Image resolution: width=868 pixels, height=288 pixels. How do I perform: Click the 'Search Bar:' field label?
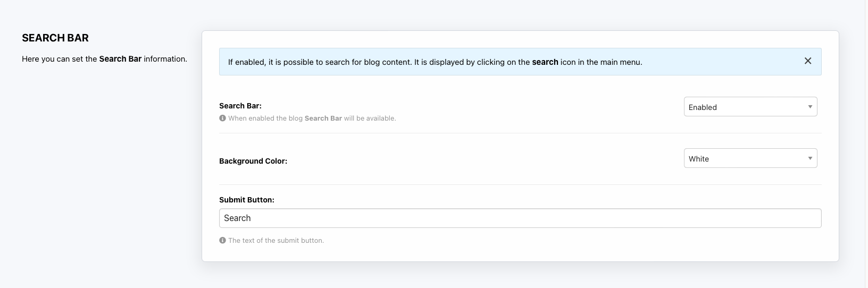(240, 106)
